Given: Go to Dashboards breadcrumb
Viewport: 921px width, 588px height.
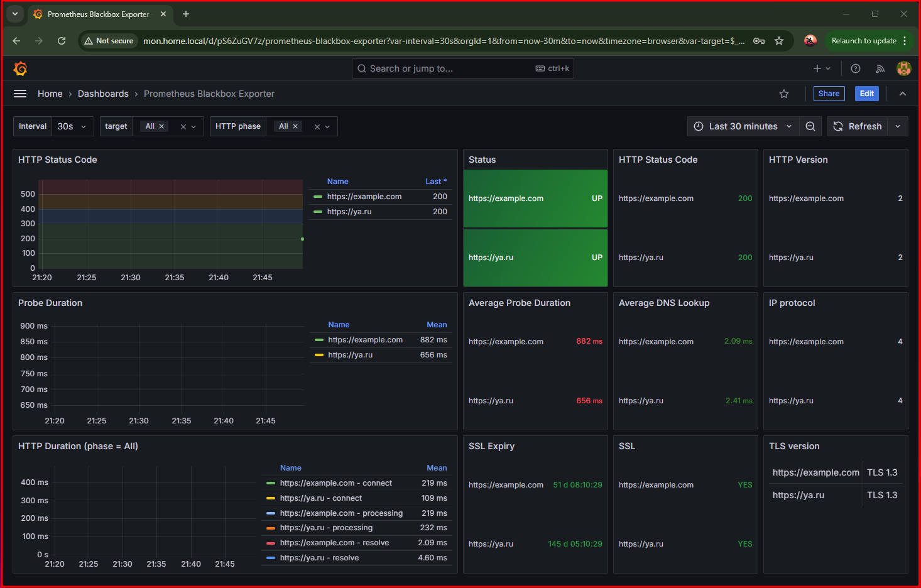Looking at the screenshot, I should (103, 94).
